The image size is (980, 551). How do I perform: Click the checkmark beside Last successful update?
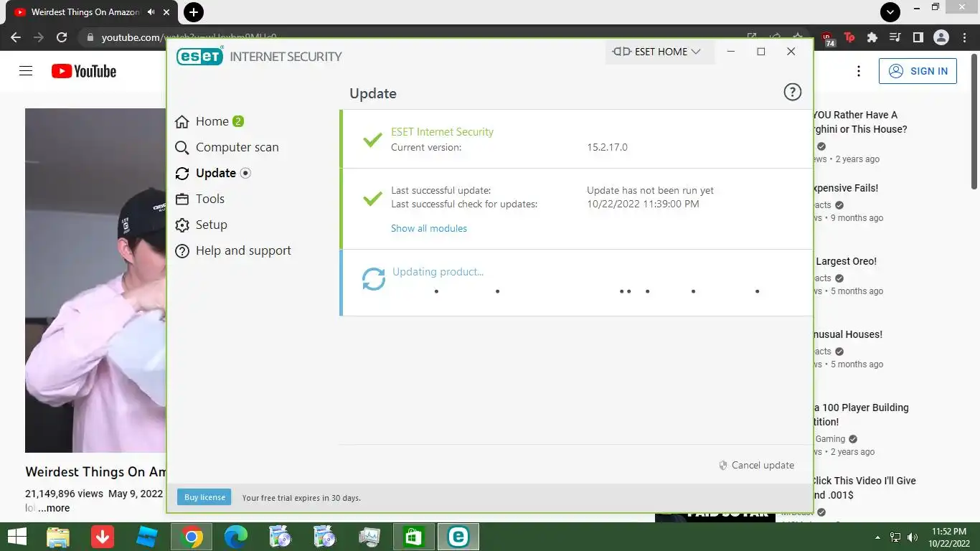point(372,197)
